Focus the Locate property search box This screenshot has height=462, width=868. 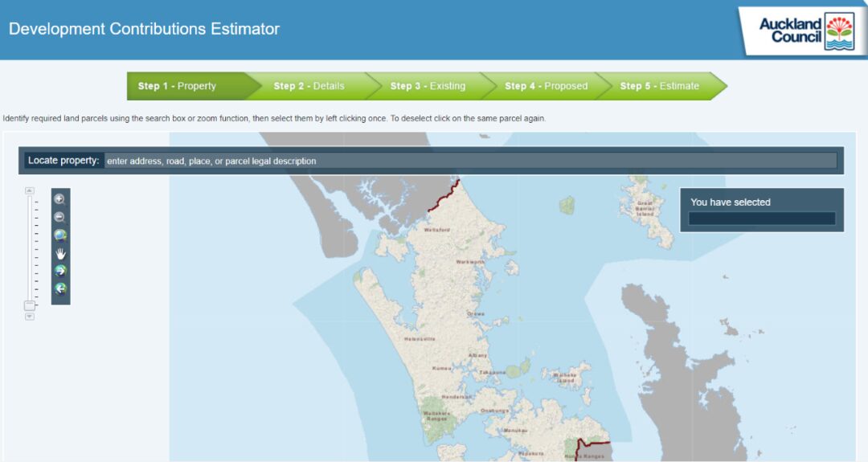click(x=469, y=161)
